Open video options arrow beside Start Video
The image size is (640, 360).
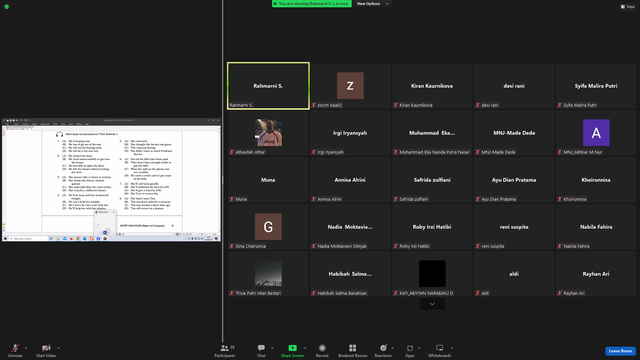click(x=58, y=348)
